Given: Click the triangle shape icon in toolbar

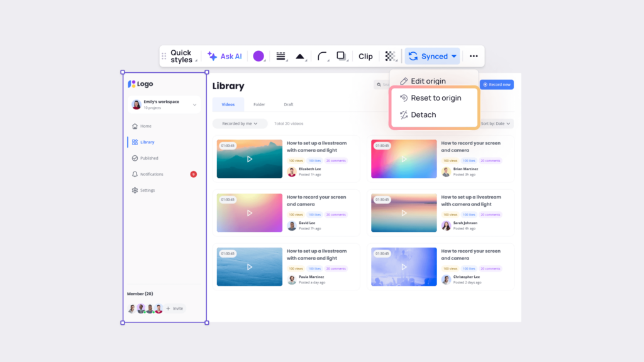Looking at the screenshot, I should tap(300, 56).
